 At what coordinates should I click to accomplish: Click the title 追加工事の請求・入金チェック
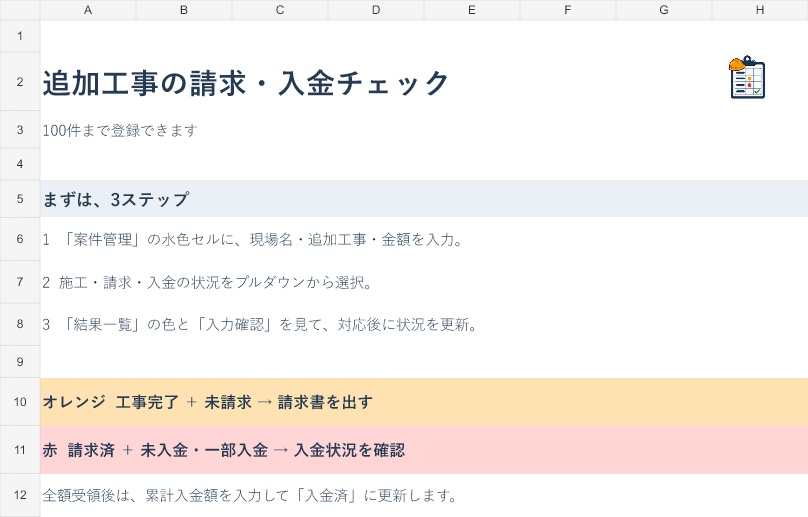pos(245,83)
